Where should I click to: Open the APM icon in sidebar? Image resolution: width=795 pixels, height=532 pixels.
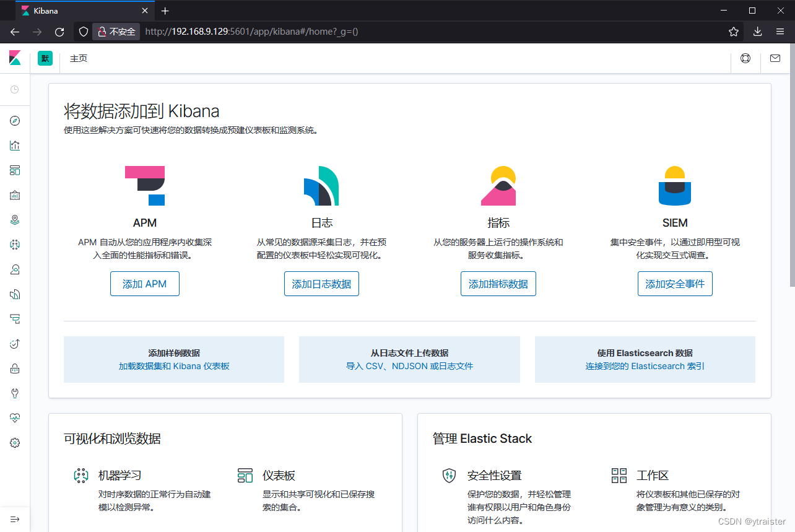[15, 319]
